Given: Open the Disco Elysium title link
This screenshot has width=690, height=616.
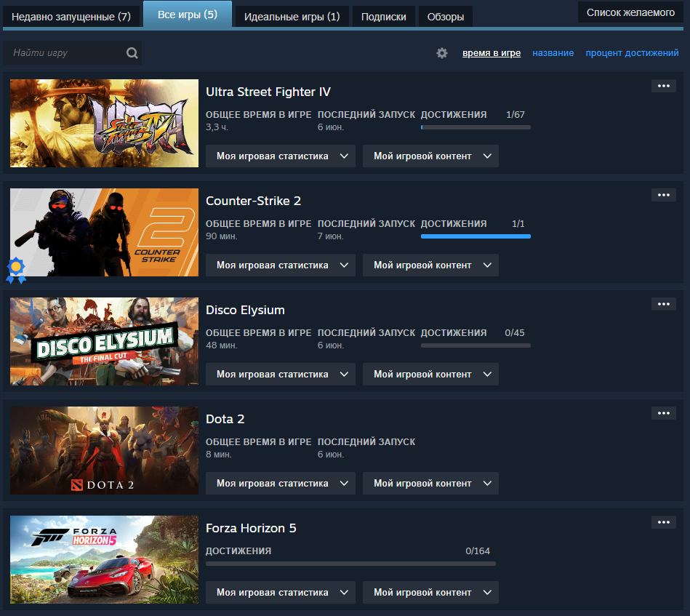Looking at the screenshot, I should coord(245,311).
